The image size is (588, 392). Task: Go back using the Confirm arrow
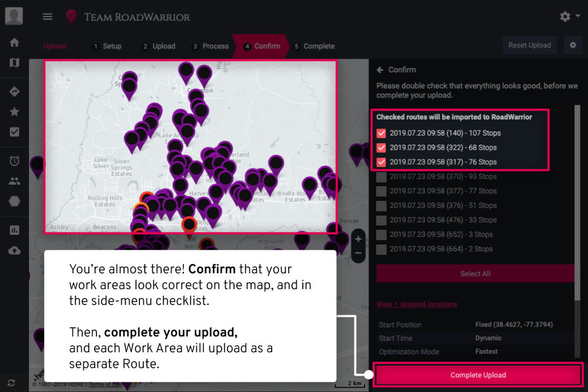click(380, 70)
